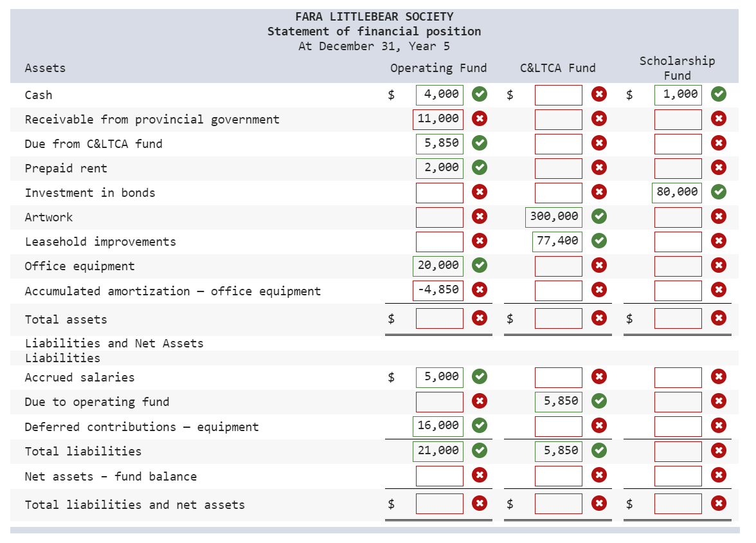Click the green check beside Leasehold improvements 77,400
Image resolution: width=756 pixels, height=543 pixels.
point(598,241)
